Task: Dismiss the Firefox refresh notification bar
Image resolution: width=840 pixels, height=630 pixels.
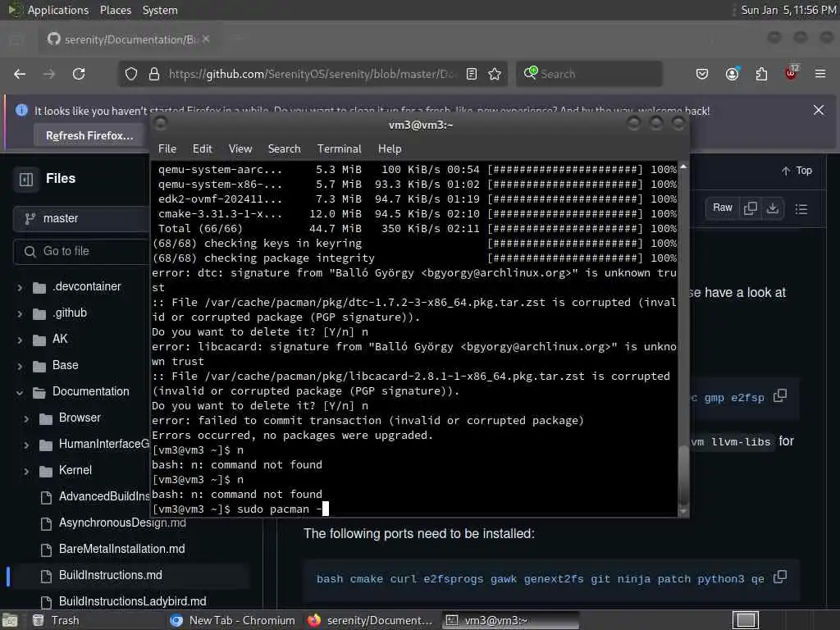Action: point(819,110)
